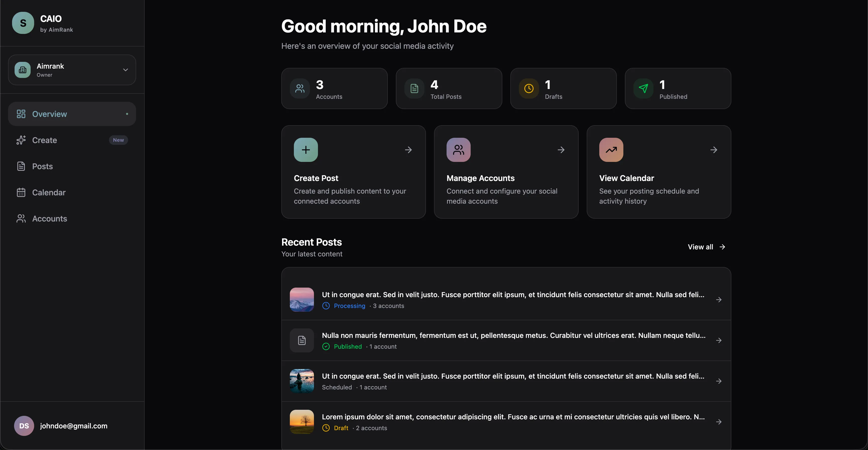Open Calendar using the calendar icon

point(21,192)
